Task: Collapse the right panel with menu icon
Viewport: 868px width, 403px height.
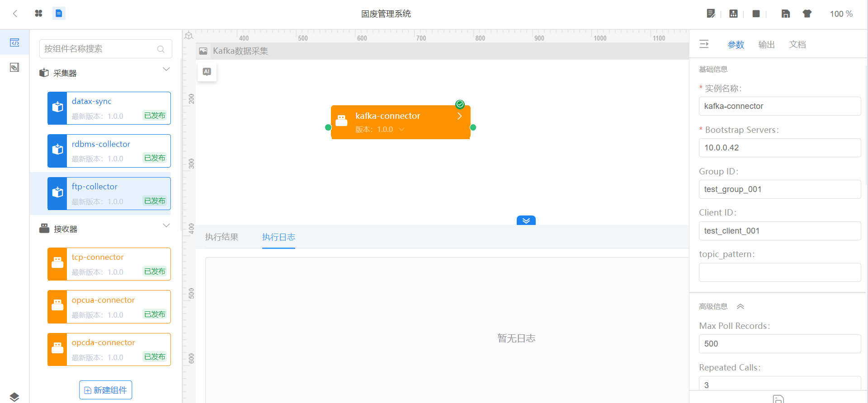Action: point(704,44)
